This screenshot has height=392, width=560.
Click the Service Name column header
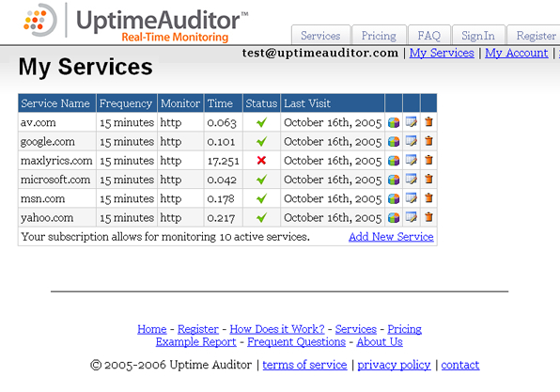[57, 103]
